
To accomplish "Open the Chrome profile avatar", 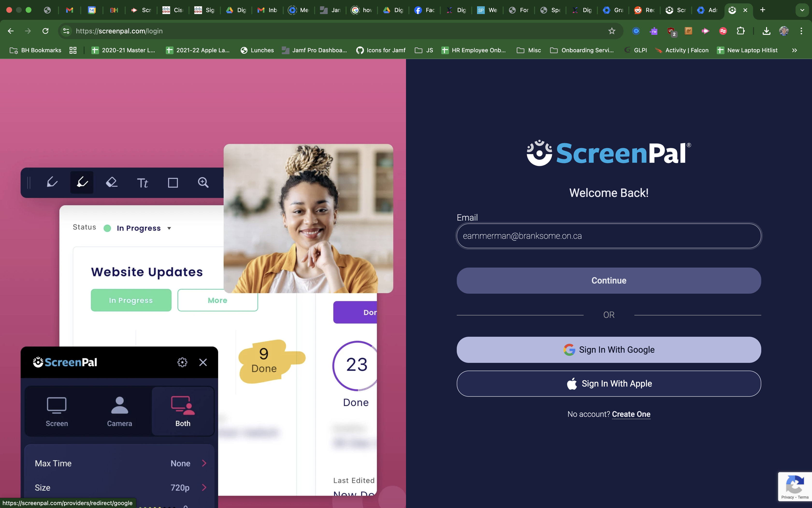I will click(784, 31).
